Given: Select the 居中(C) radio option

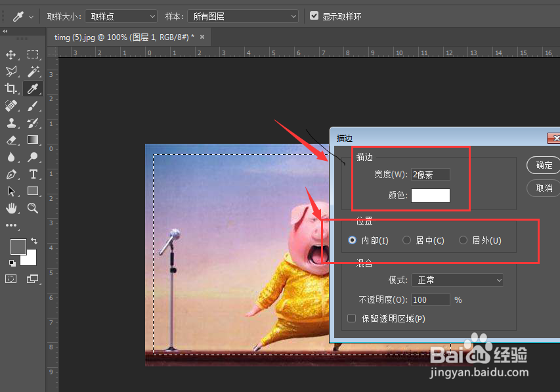Looking at the screenshot, I should 406,240.
